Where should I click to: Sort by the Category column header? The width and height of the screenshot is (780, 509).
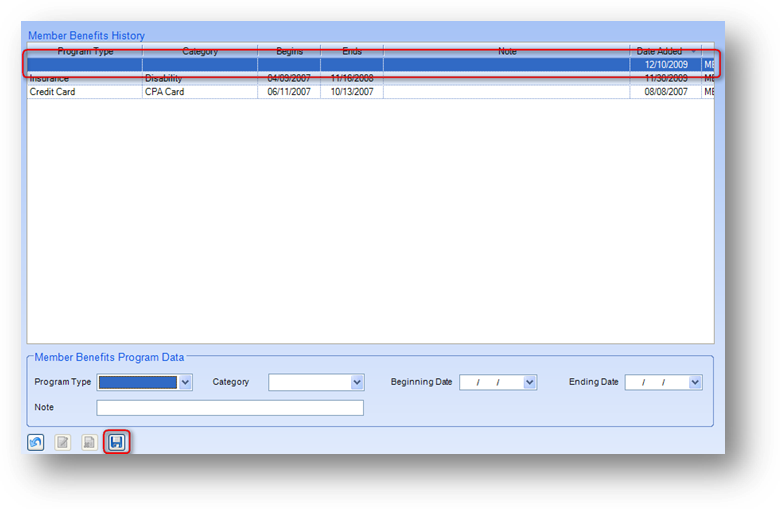point(200,51)
